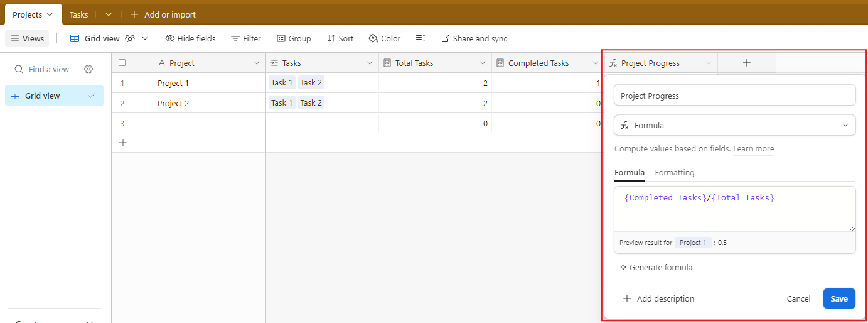Click the Save button
The image size is (868, 323).
pos(839,299)
